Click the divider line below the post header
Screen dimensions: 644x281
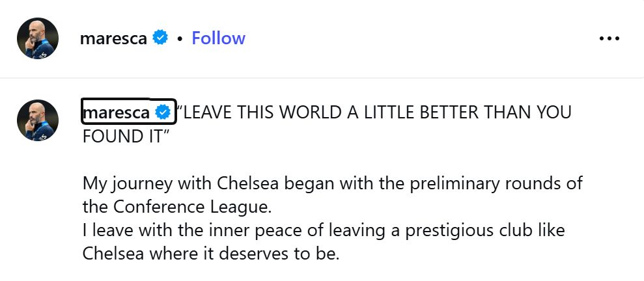322,78
